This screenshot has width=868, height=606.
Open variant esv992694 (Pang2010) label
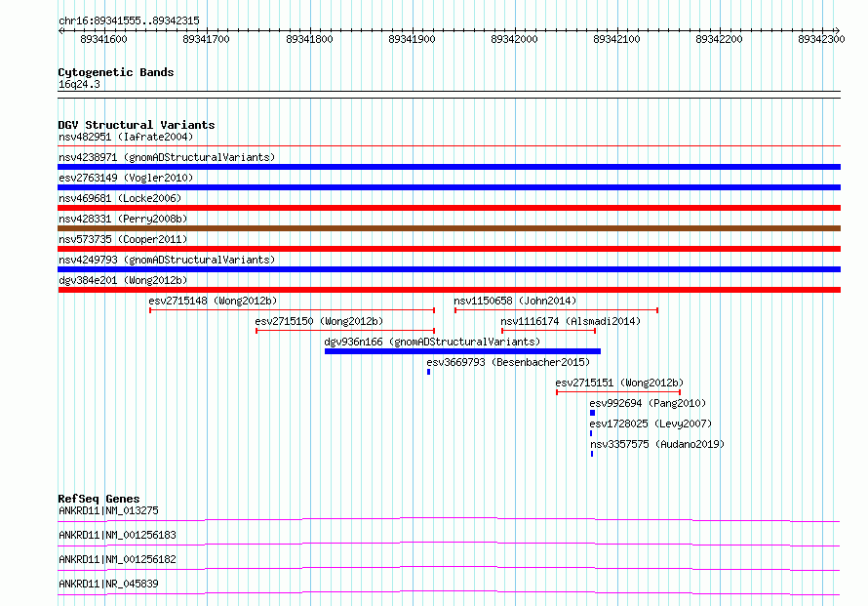tap(648, 403)
